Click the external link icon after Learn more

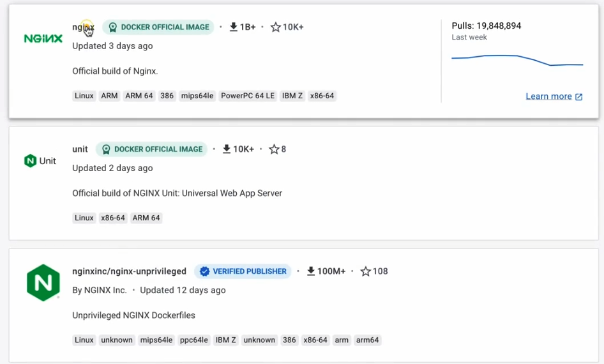[578, 96]
